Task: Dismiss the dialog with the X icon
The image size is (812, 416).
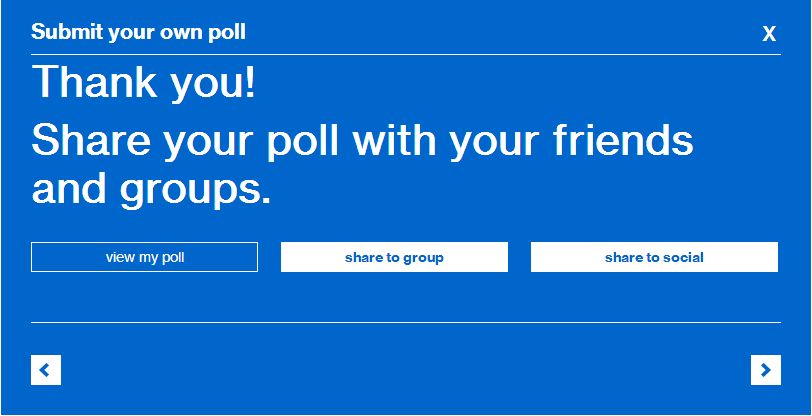Action: point(769,34)
